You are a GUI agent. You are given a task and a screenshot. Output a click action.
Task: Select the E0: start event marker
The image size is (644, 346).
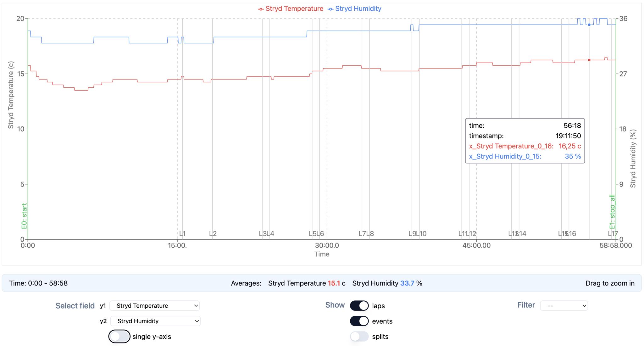click(x=24, y=216)
